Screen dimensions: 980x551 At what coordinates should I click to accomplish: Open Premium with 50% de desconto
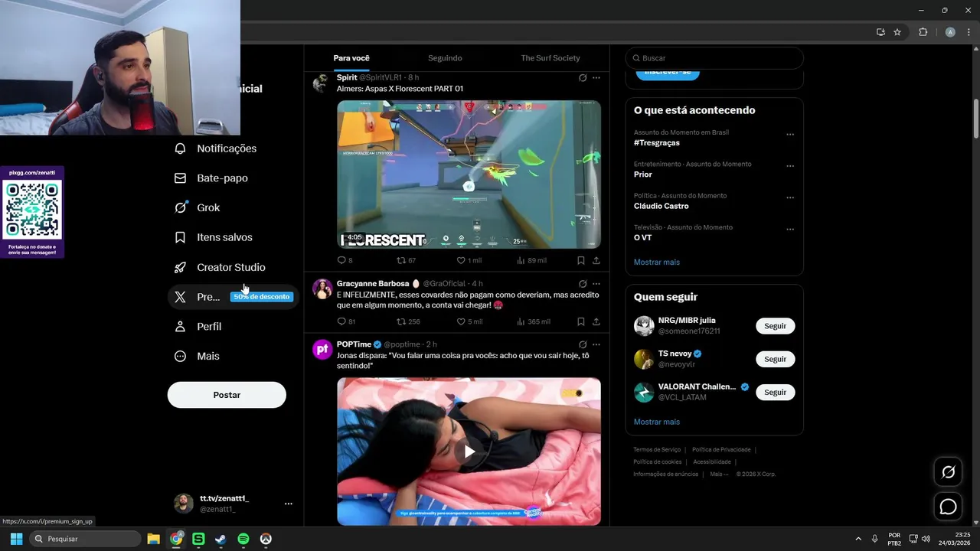point(234,297)
